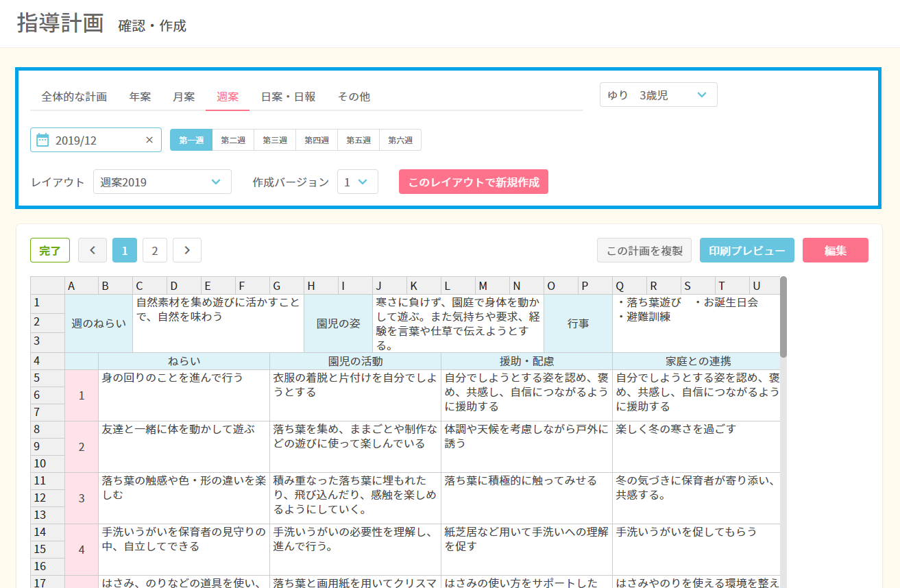Click the 完了 button
Image resolution: width=900 pixels, height=588 pixels.
50,251
